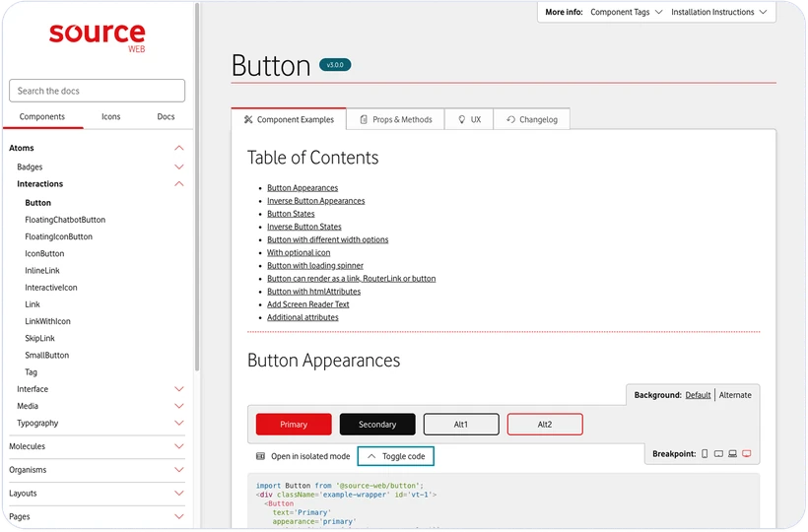The width and height of the screenshot is (808, 532).
Task: Click the Toggle code button
Action: pos(396,457)
